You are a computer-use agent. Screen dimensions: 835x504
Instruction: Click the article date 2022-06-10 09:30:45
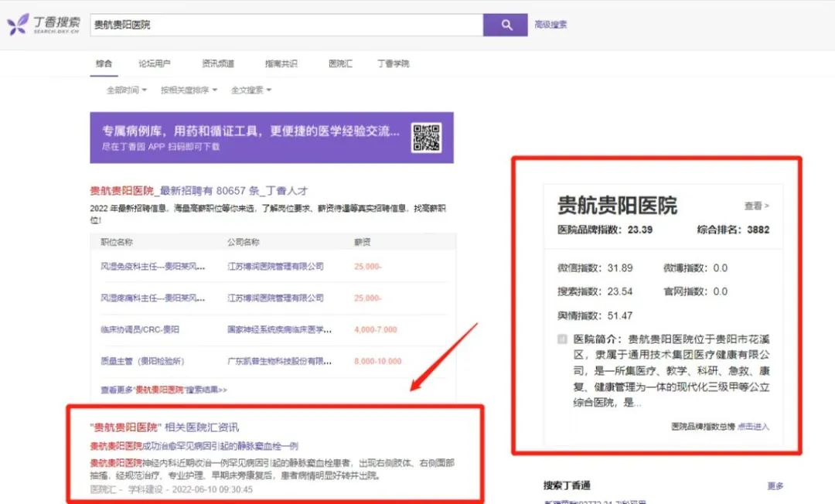pos(213,489)
